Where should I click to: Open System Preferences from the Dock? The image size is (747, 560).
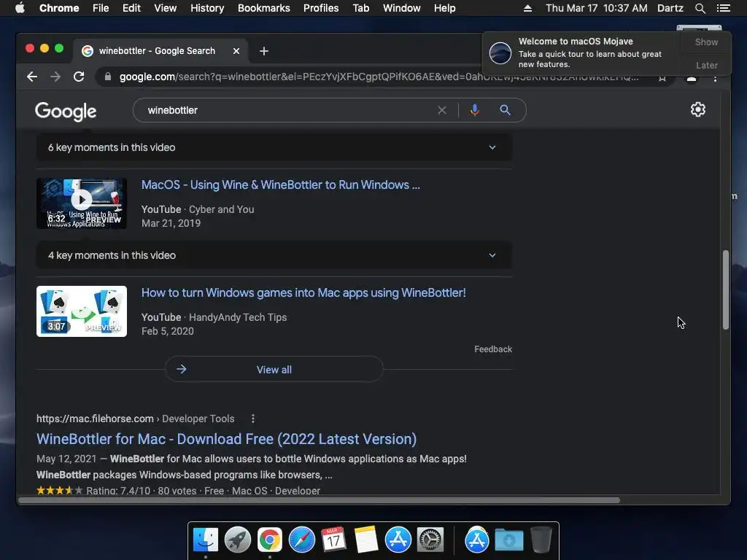[430, 540]
